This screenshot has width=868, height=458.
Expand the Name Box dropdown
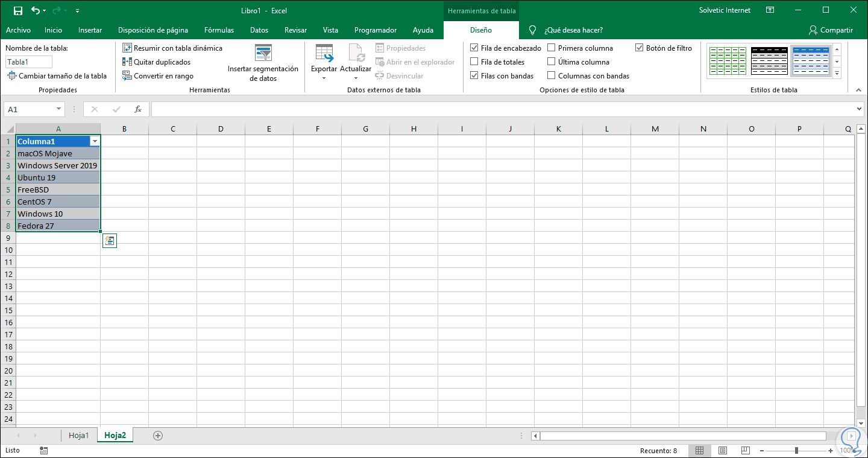tap(58, 109)
